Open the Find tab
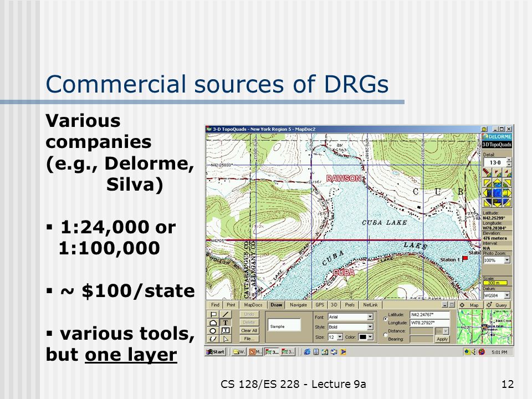The height and width of the screenshot is (399, 532). tap(215, 305)
